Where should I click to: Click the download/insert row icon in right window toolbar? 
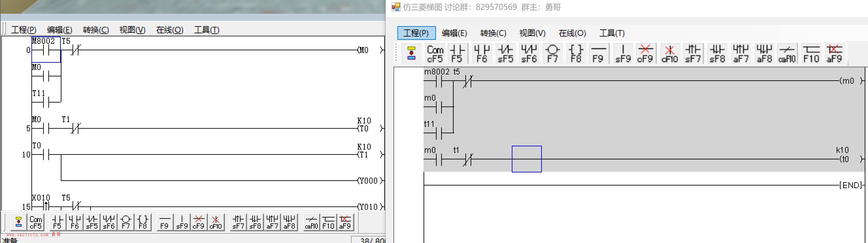pos(411,54)
